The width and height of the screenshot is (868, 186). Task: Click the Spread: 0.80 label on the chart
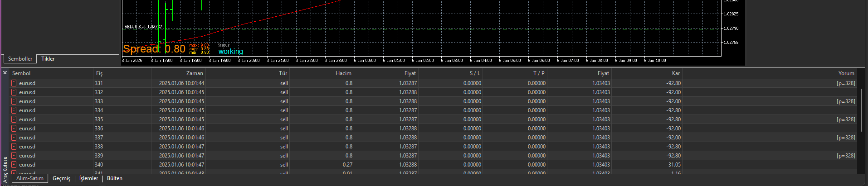click(154, 49)
